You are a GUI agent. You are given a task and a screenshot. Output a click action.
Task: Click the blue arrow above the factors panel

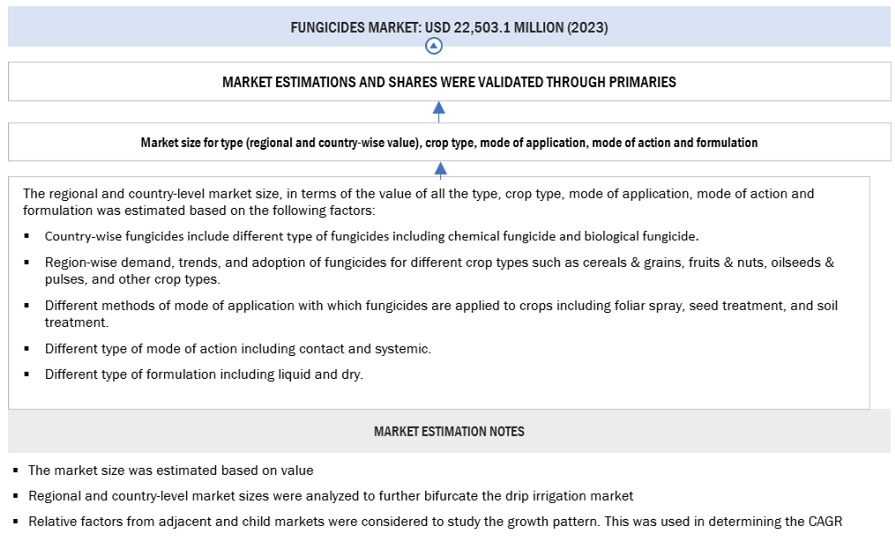click(x=440, y=169)
